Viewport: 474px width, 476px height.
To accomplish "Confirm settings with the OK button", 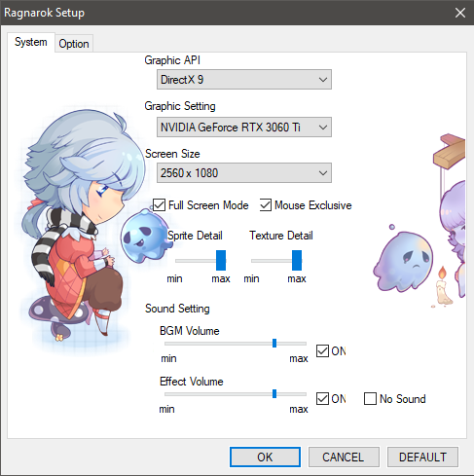I will [265, 457].
